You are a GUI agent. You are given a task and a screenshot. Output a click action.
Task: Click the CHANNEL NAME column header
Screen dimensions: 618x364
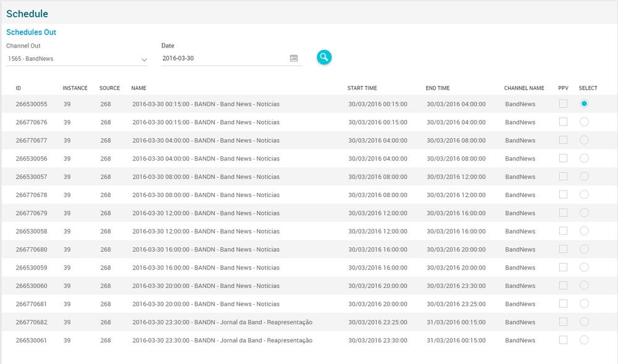[524, 88]
